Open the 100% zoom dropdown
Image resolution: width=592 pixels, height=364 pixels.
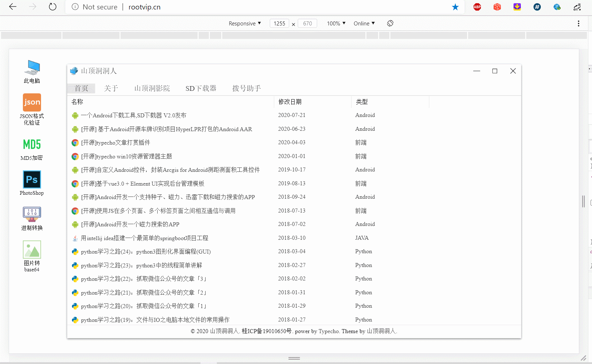click(336, 23)
